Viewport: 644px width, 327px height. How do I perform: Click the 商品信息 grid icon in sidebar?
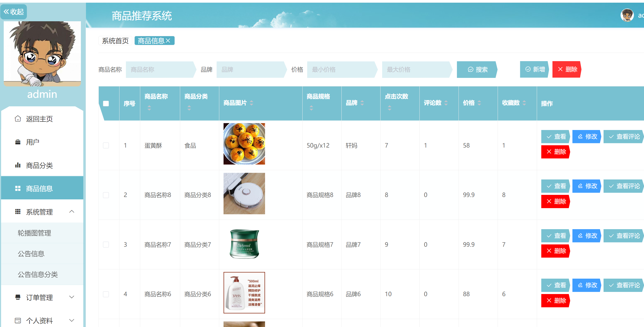click(x=18, y=188)
